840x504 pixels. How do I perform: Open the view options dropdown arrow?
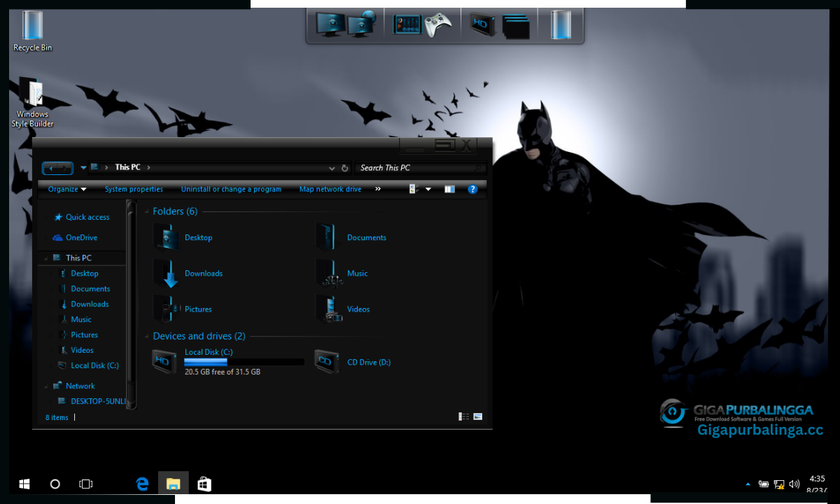point(428,189)
